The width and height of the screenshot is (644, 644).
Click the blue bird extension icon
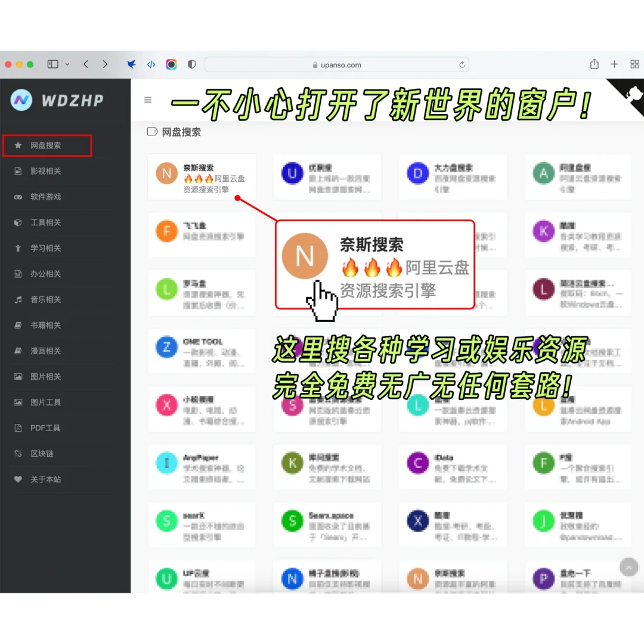[x=131, y=64]
